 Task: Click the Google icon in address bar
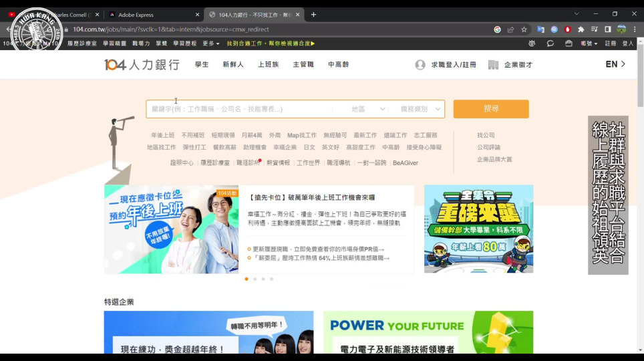pos(498,29)
